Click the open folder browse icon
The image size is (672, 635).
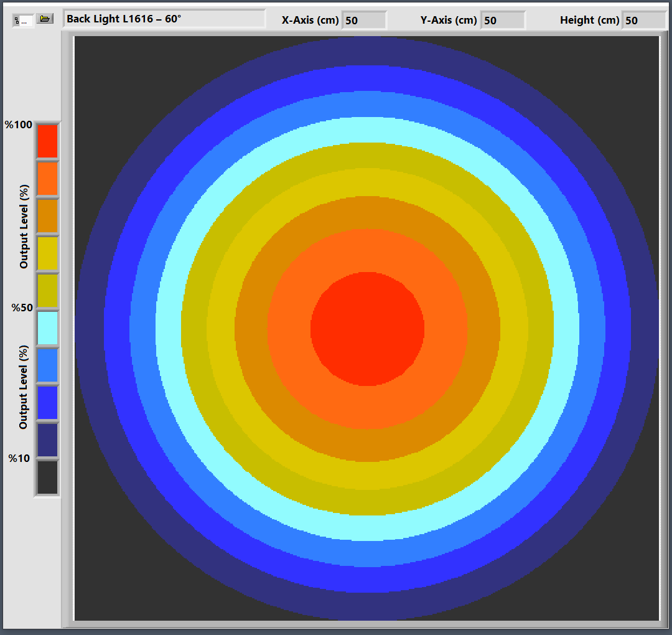(44, 19)
